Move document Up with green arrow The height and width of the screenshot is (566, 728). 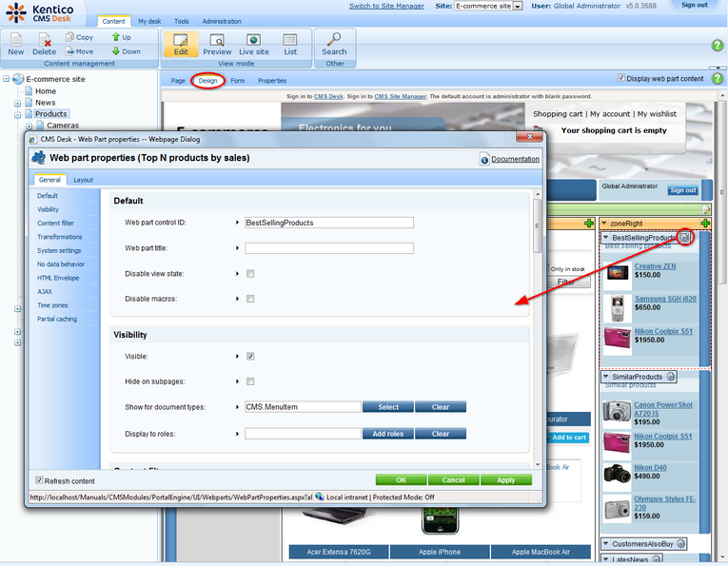115,37
